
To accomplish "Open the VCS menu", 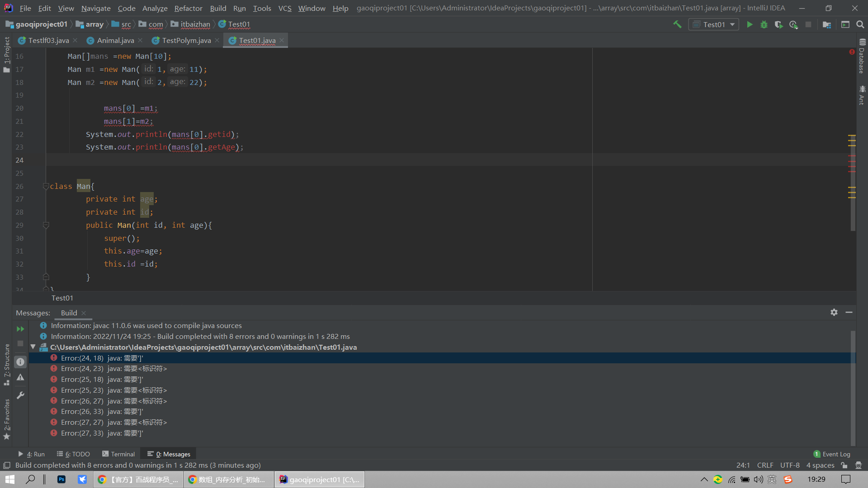I will [x=285, y=8].
